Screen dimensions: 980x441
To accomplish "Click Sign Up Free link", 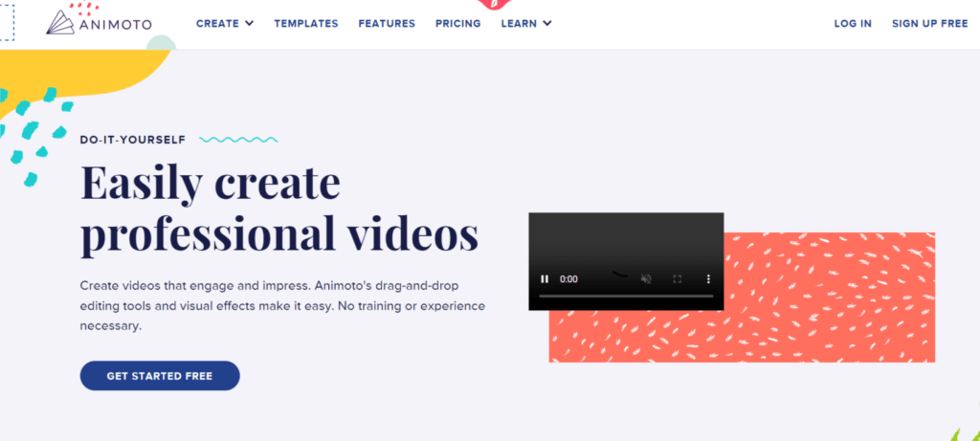I will [929, 24].
